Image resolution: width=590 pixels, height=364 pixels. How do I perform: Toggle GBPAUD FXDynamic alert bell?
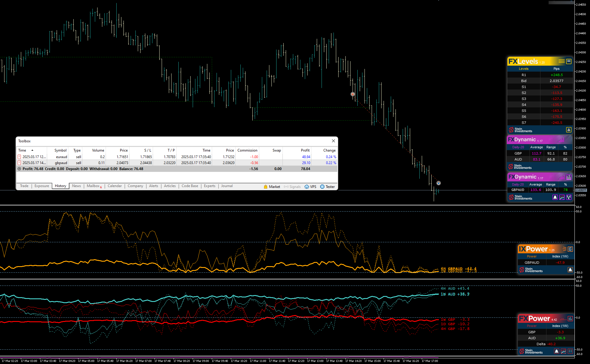click(555, 197)
